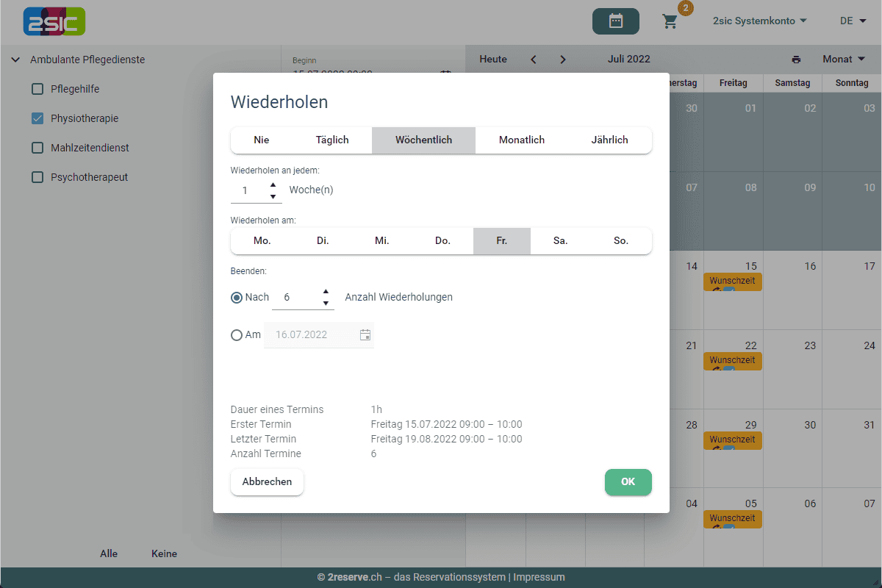This screenshot has width=882, height=588.
Task: Increase the week interval with up arrow
Action: pyautogui.click(x=273, y=184)
